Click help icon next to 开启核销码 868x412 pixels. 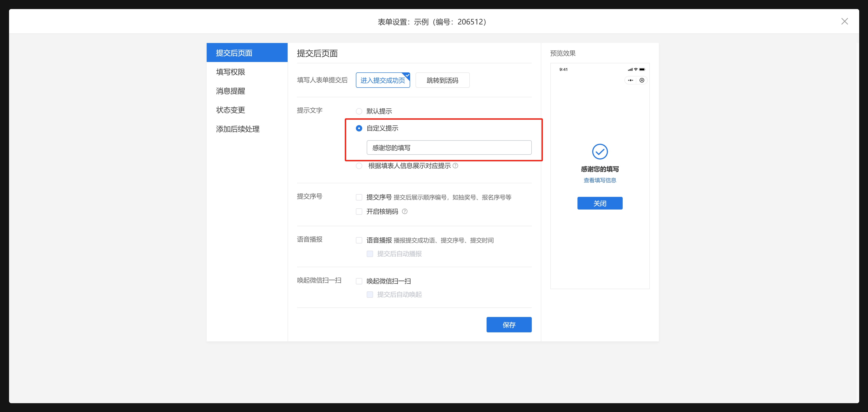coord(405,211)
